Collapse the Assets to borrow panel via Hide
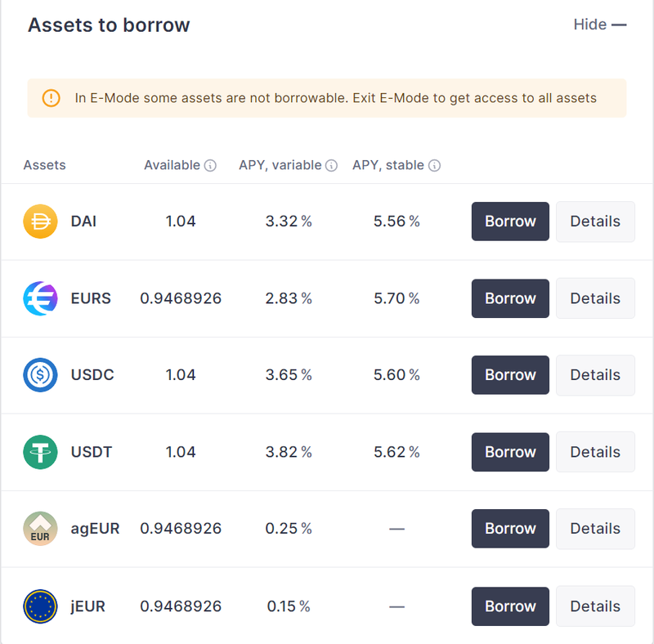This screenshot has height=644, width=654. [x=600, y=25]
